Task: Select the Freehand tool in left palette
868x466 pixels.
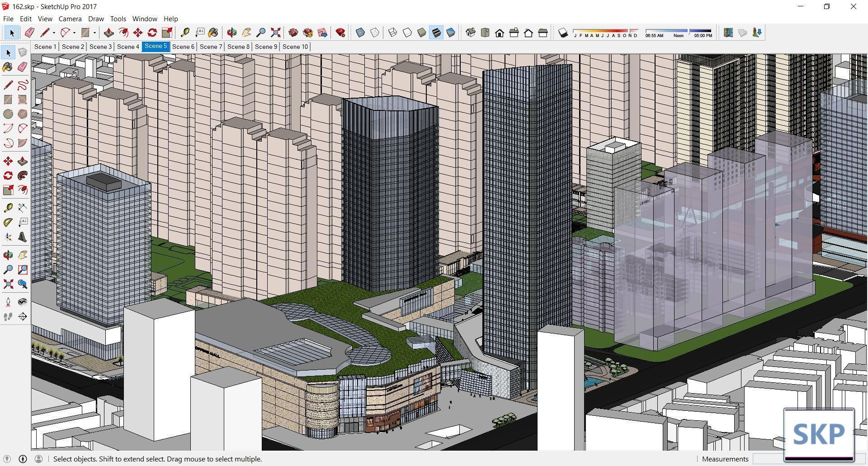Action: 23,85
